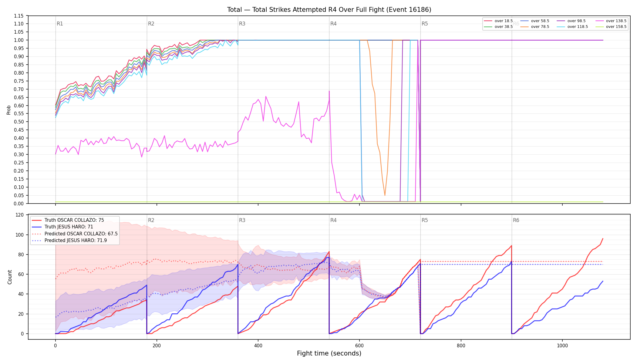
Task: Select 'Truth JESUS HARO: 71' legend entry
Action: coord(69,227)
